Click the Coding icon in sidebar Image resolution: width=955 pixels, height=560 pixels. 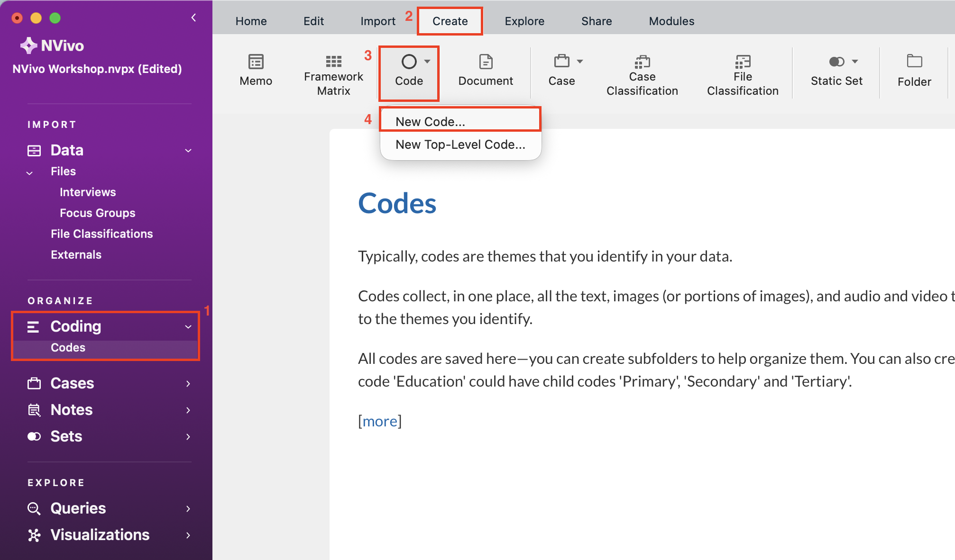coord(33,326)
